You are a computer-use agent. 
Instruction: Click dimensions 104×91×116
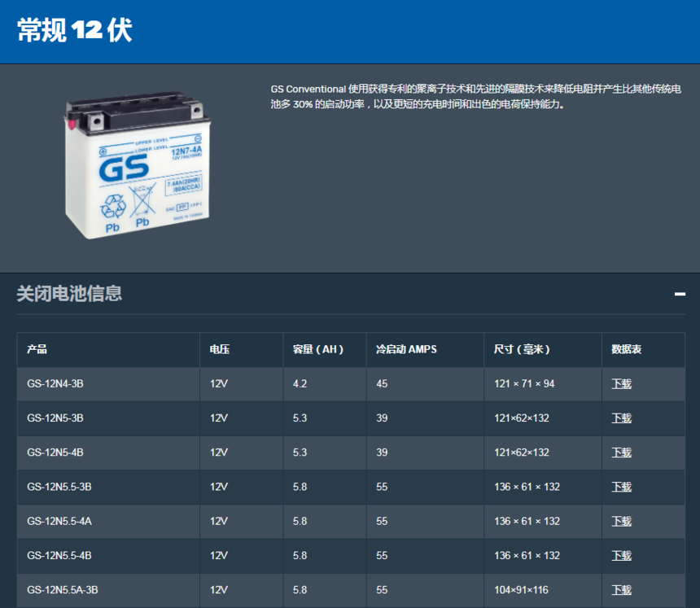click(521, 590)
